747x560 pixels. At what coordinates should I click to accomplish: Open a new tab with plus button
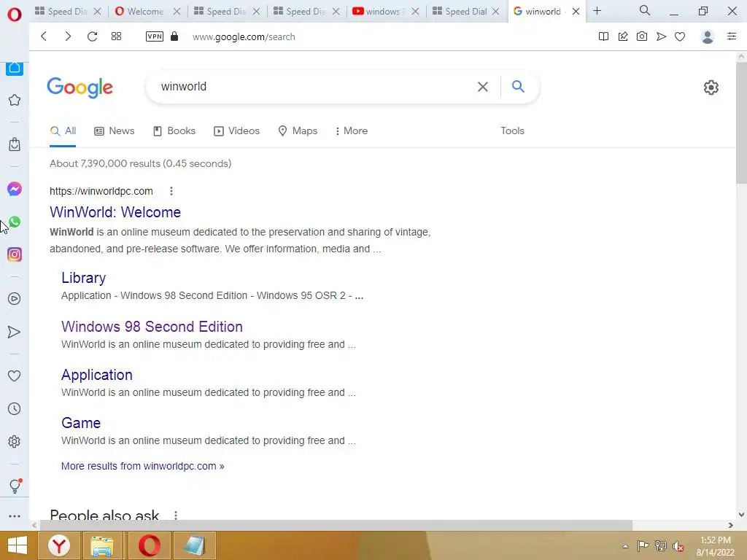click(x=597, y=10)
